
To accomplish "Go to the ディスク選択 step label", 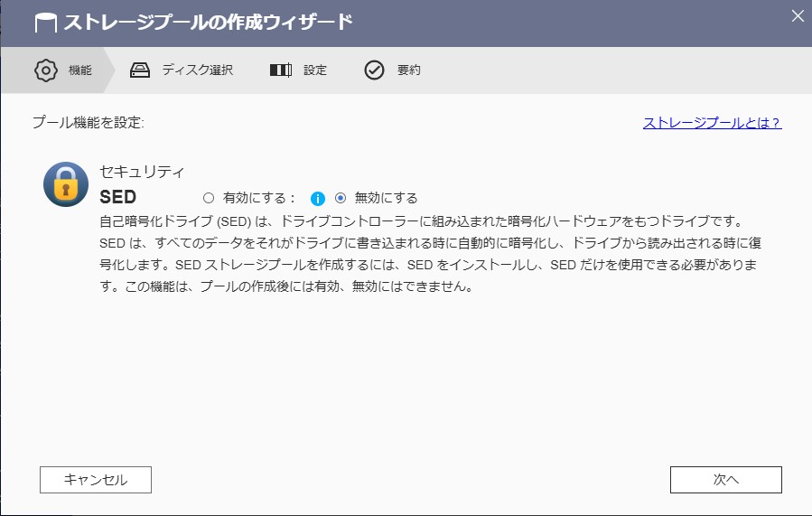I will coord(197,70).
